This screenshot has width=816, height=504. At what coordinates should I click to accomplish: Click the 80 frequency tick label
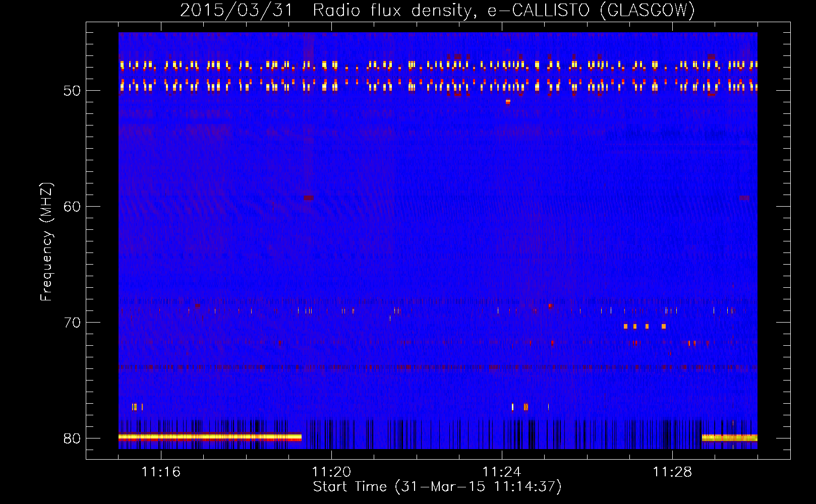tap(72, 438)
